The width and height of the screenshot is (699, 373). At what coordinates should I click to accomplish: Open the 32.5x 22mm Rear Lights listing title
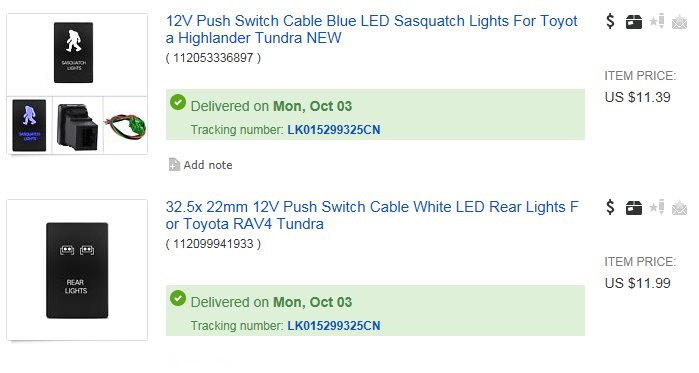372,215
